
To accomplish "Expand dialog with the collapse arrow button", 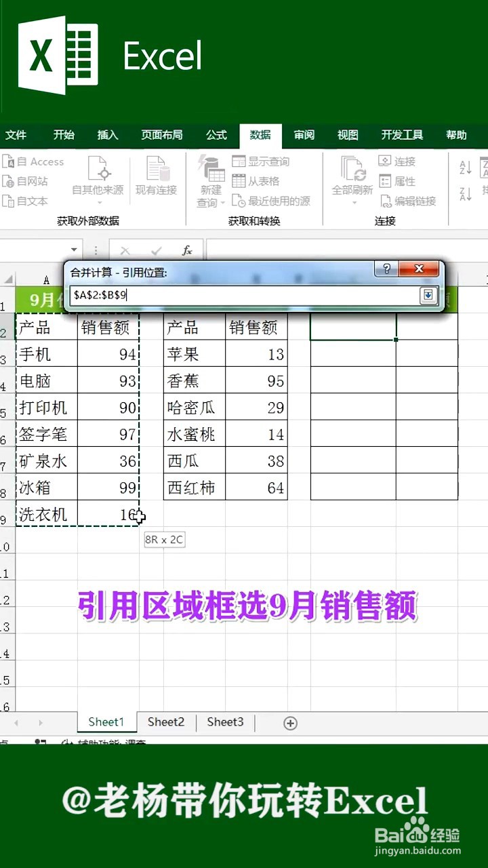I will tap(428, 295).
